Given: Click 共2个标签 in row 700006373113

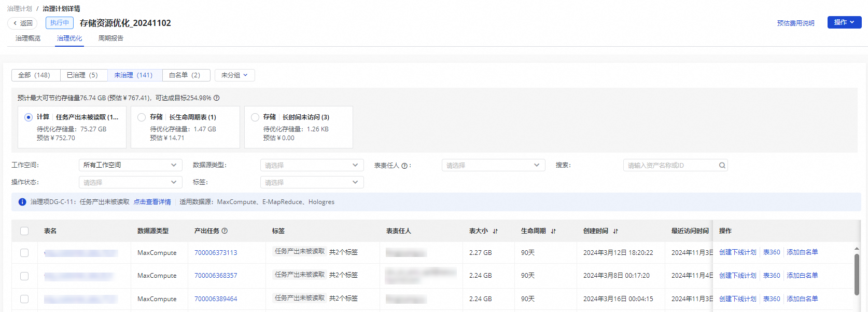Looking at the screenshot, I should (x=343, y=252).
